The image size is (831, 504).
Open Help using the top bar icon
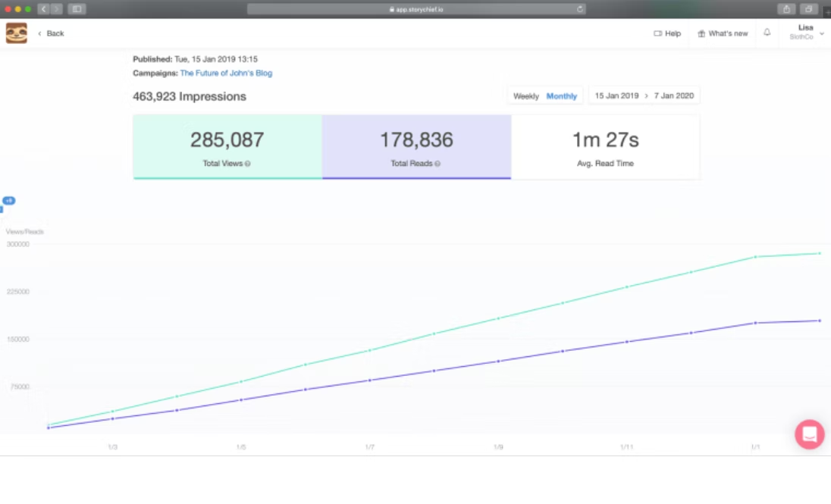(x=657, y=33)
